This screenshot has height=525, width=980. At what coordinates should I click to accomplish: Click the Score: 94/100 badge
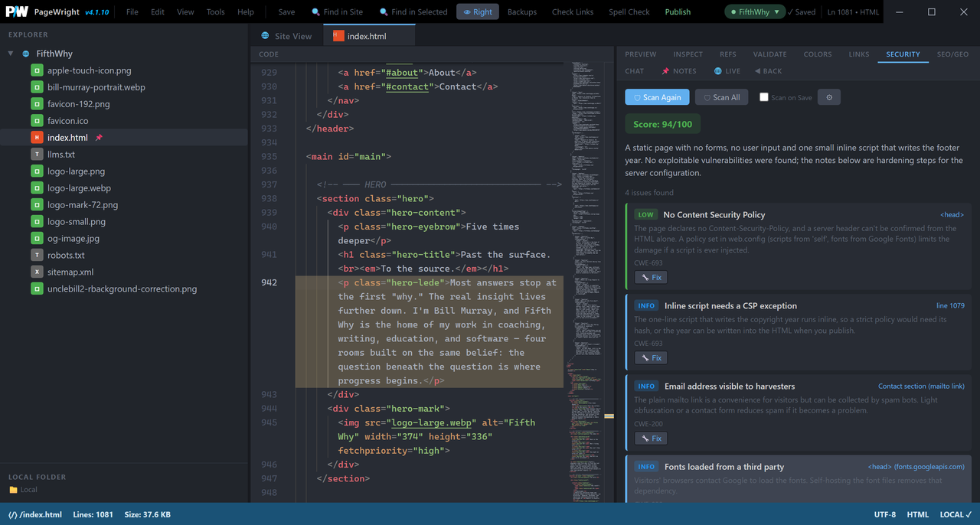click(663, 124)
